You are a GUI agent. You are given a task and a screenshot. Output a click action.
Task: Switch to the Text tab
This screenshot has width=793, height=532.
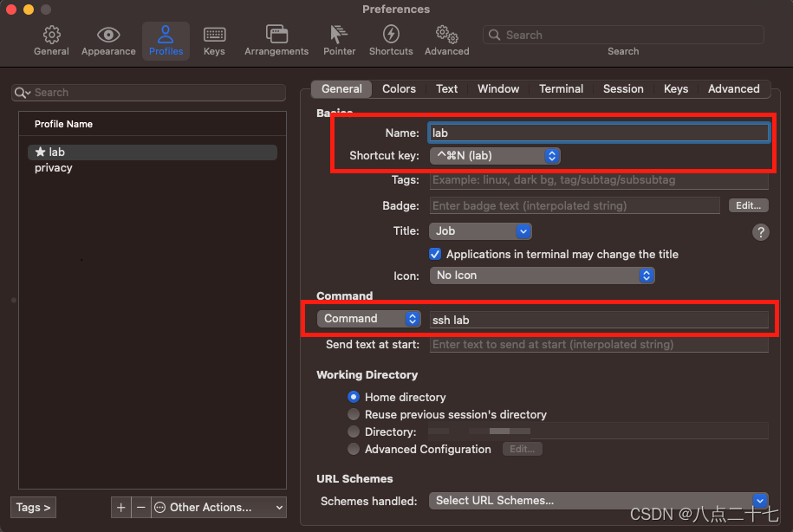point(446,89)
